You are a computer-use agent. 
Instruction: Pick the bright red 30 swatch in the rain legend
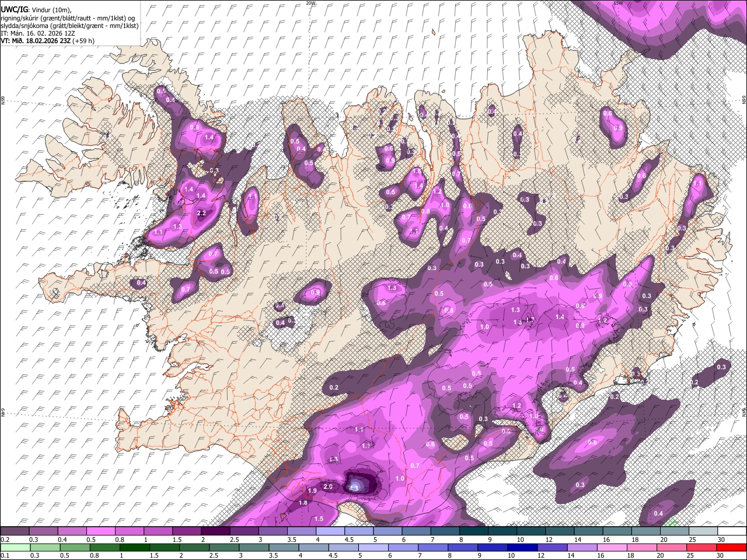tap(731, 547)
